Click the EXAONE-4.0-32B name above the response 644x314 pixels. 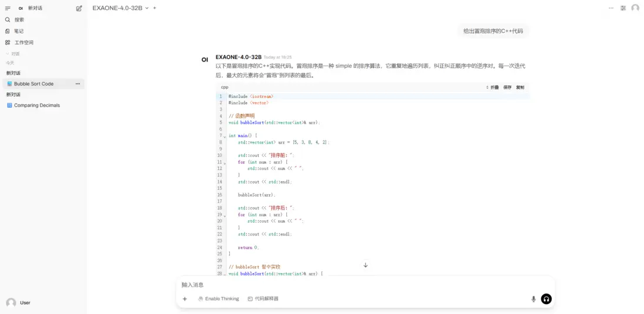coord(239,57)
